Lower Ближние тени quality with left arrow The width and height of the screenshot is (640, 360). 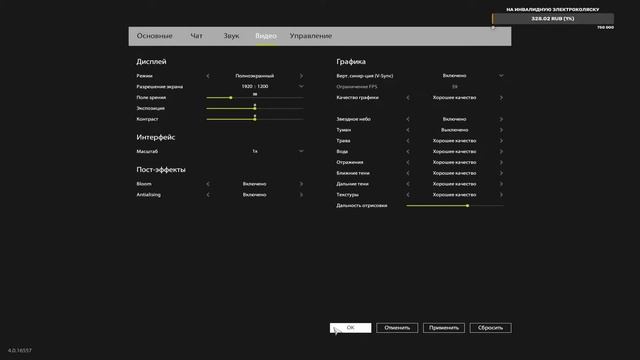coord(408,173)
